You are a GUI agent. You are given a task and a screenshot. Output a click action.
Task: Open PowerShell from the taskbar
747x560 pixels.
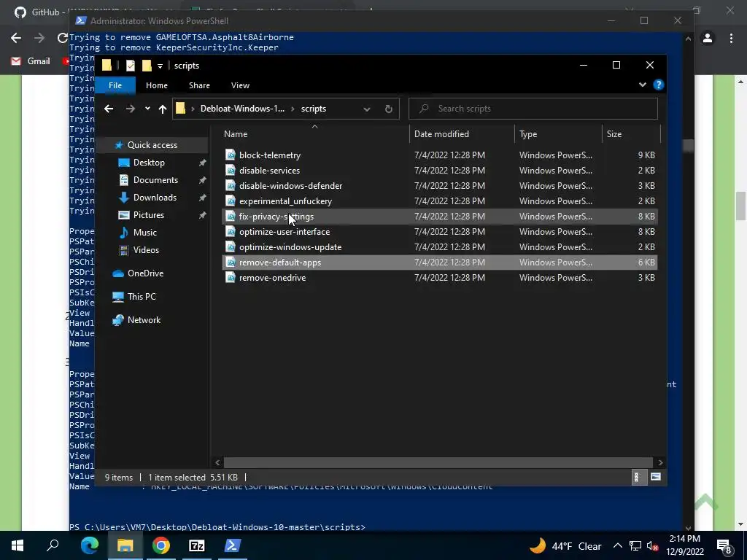coord(233,545)
